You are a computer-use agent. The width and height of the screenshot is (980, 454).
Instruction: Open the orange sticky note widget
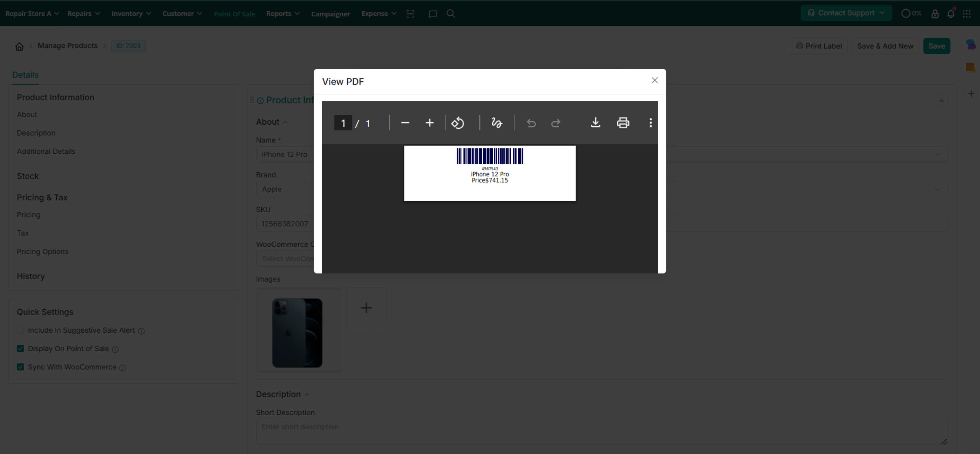971,68
